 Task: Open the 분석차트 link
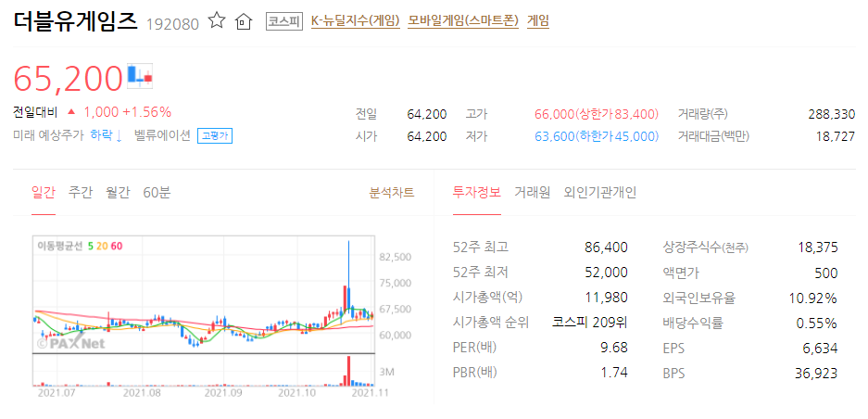[391, 193]
